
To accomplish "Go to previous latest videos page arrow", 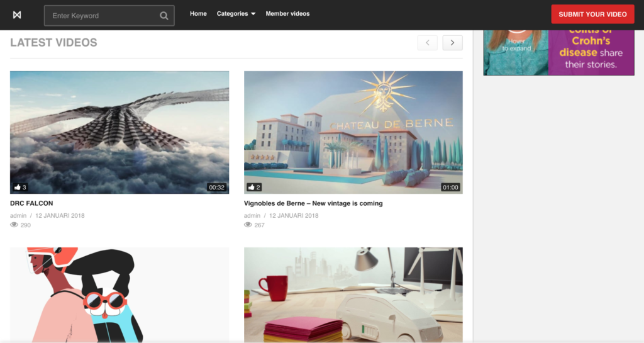I will click(x=428, y=43).
